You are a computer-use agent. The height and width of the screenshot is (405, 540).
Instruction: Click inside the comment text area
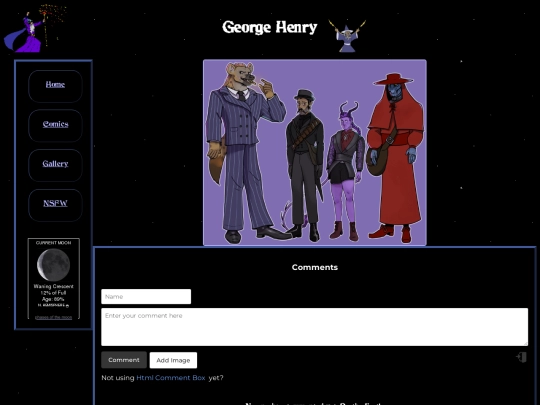[x=314, y=327]
